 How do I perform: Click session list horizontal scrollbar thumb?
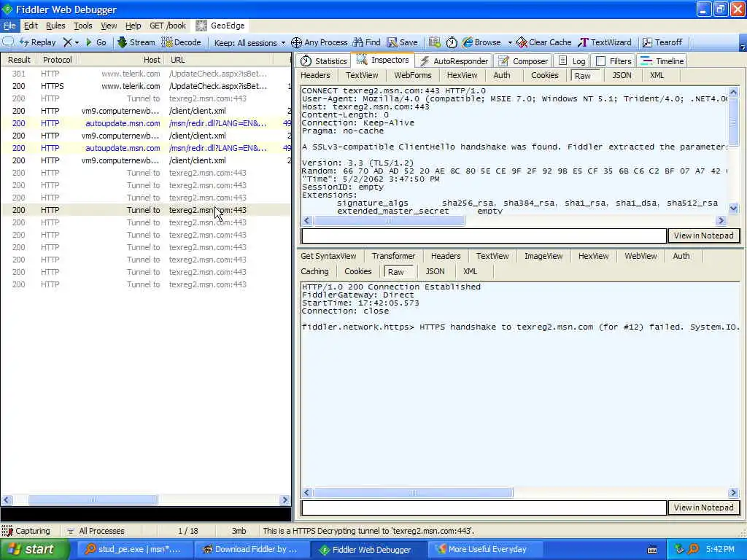pyautogui.click(x=93, y=499)
